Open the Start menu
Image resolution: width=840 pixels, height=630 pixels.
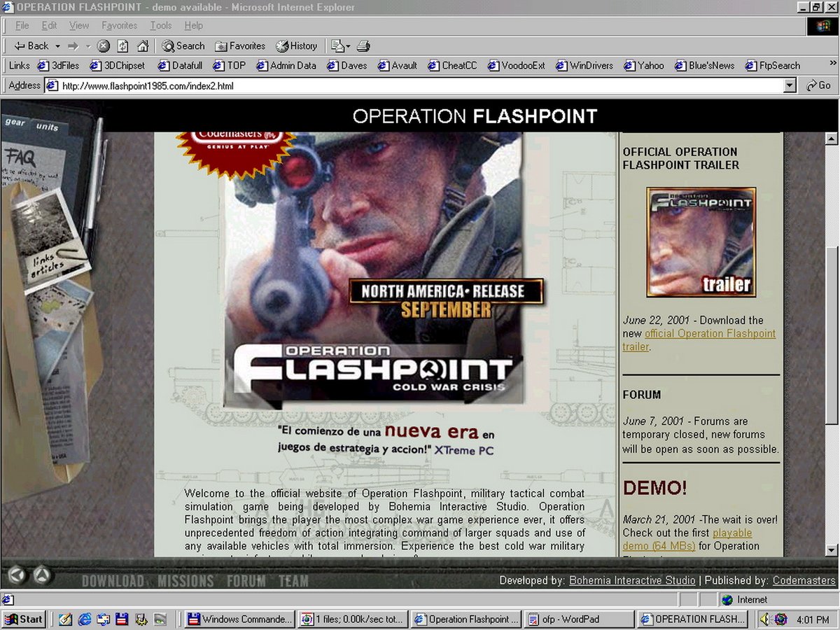[x=24, y=619]
